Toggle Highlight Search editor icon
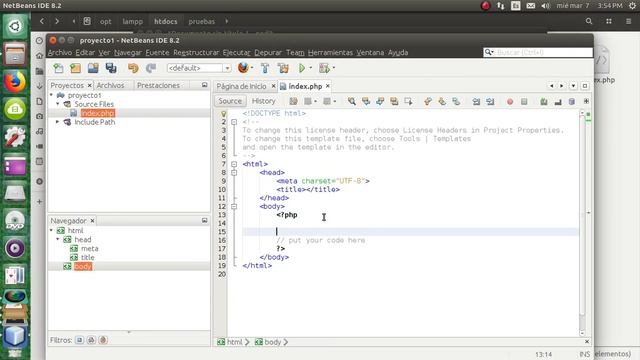The height and width of the screenshot is (360, 640). (394, 101)
